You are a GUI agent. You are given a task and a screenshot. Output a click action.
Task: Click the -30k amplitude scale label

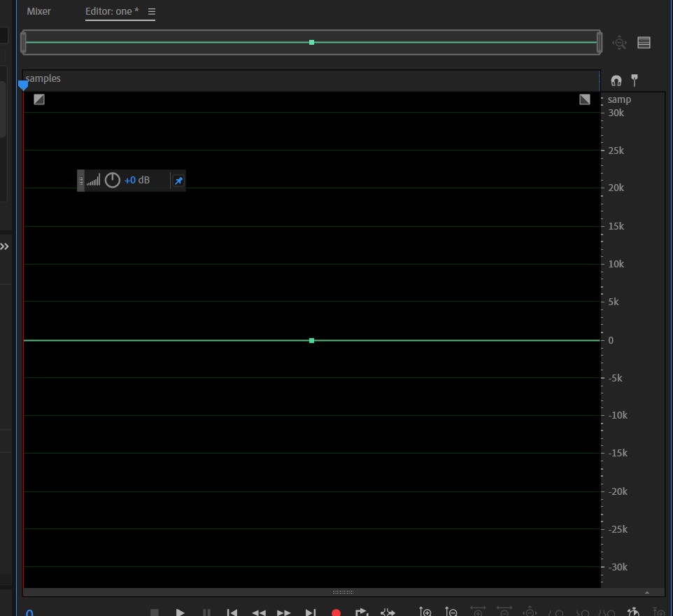coord(618,567)
